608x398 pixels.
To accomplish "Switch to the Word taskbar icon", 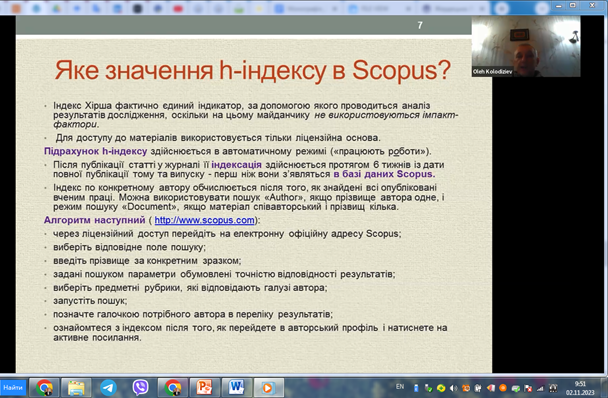I will click(x=236, y=387).
